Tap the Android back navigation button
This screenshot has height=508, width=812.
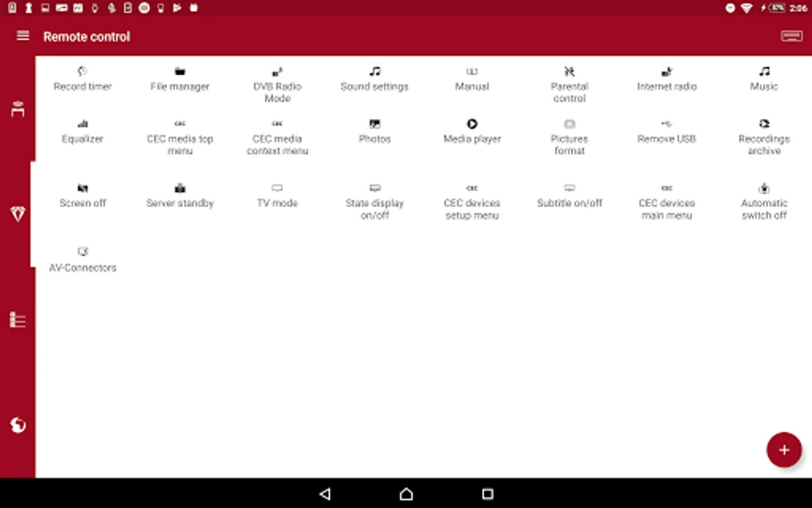pyautogui.click(x=325, y=494)
